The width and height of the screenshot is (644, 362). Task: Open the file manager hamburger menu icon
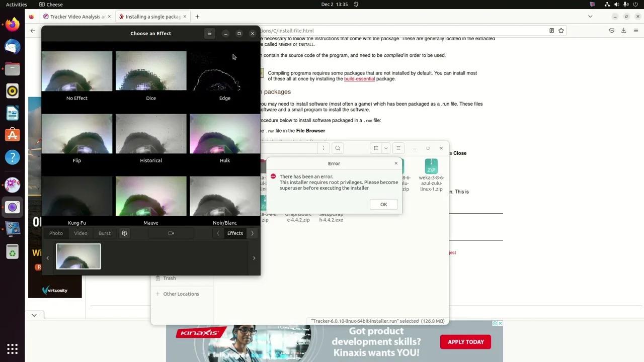tap(398, 148)
